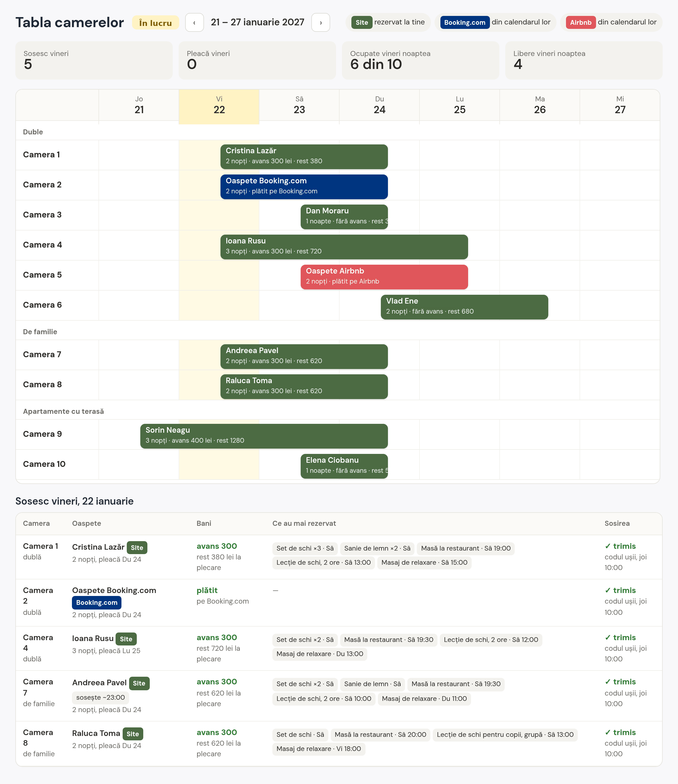This screenshot has height=784, width=678.
Task: Click Masaj de relaxare Vi 18:00 chip
Action: click(x=319, y=749)
